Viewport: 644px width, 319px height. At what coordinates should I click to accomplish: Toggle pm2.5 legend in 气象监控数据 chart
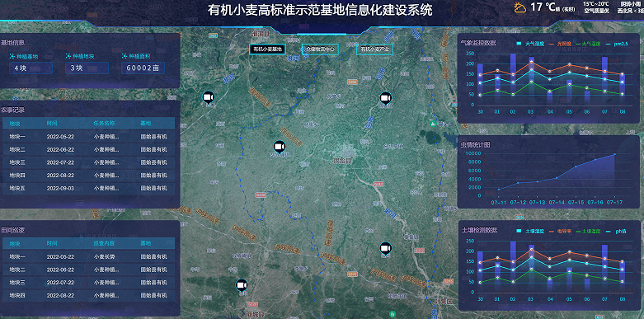pyautogui.click(x=617, y=44)
